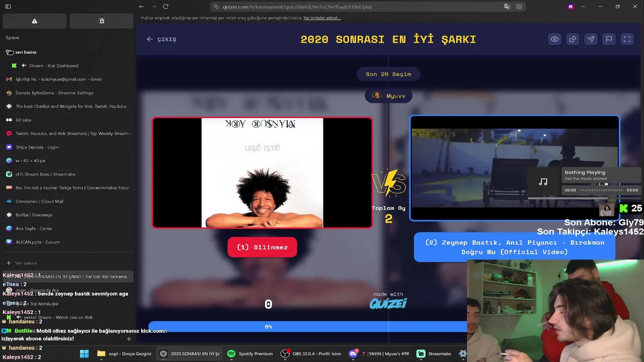Screen dimensions: 644x362
Task: Switch to The best ChatBot and Widgets tab
Action: [69, 107]
